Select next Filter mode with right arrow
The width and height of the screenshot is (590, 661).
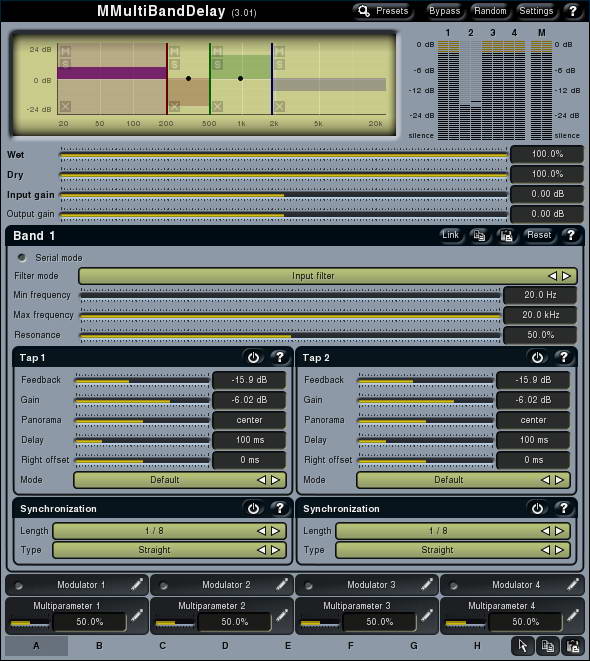pyautogui.click(x=566, y=276)
